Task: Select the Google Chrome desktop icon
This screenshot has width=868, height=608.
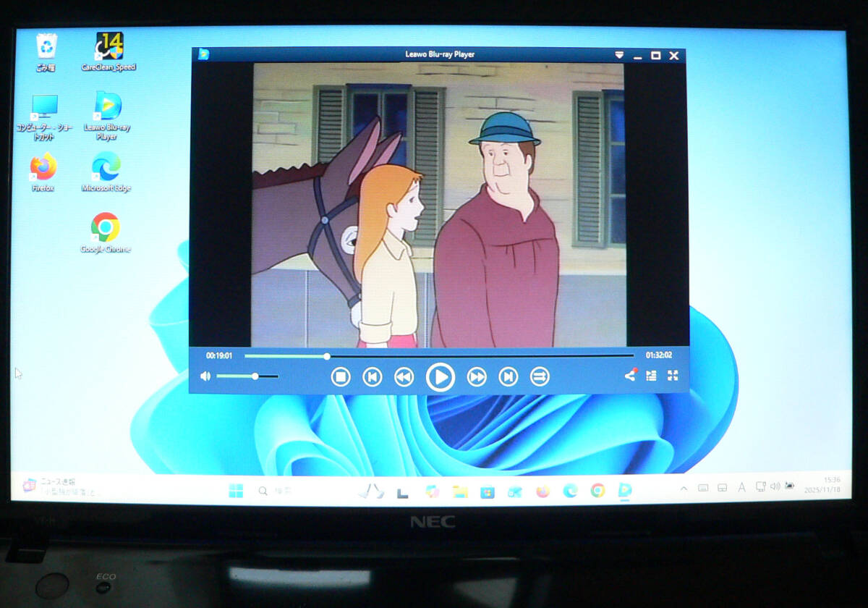Action: (x=106, y=232)
